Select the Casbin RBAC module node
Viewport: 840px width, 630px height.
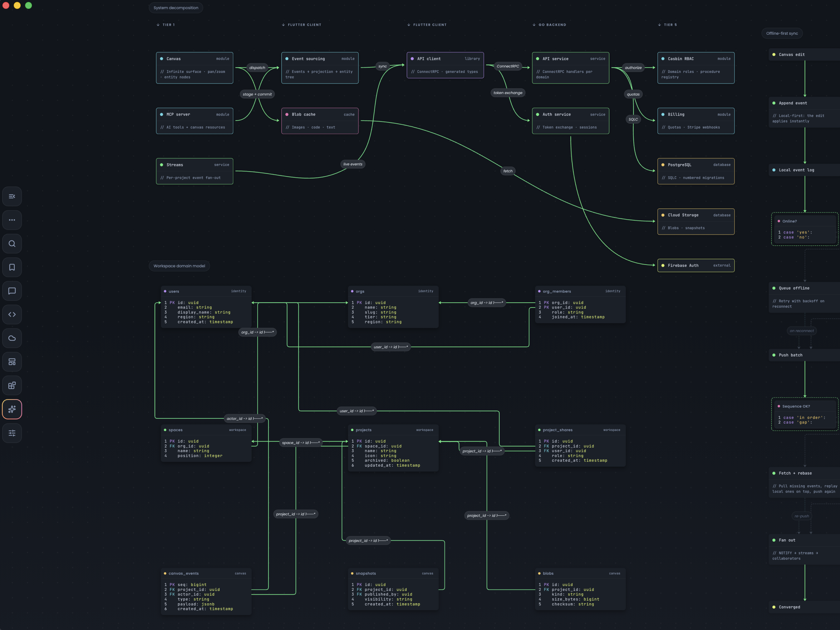(x=696, y=68)
